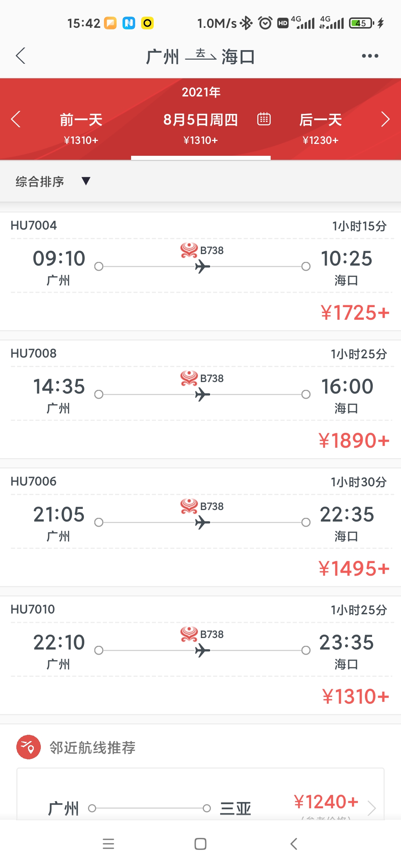Select the 8月5日周四 date tab
Screen dimensions: 401x868
click(200, 128)
